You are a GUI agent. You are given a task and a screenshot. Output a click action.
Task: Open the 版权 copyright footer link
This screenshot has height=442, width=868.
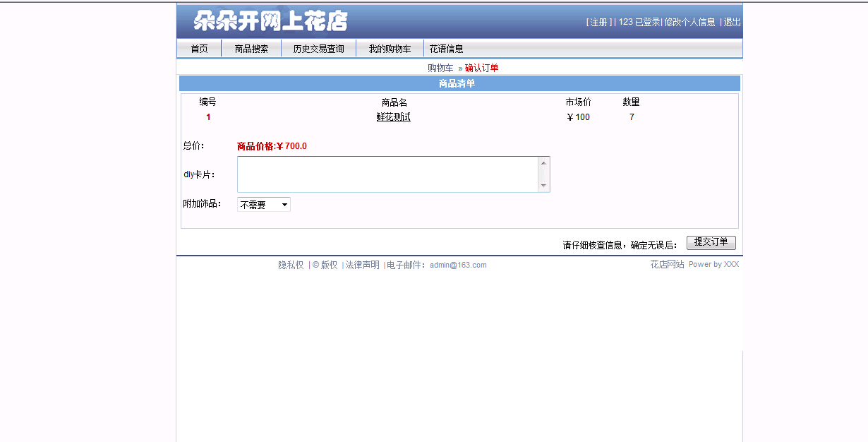point(329,265)
